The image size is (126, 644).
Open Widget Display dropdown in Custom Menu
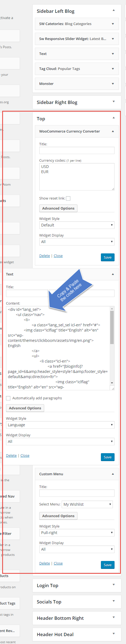pyautogui.click(x=77, y=549)
